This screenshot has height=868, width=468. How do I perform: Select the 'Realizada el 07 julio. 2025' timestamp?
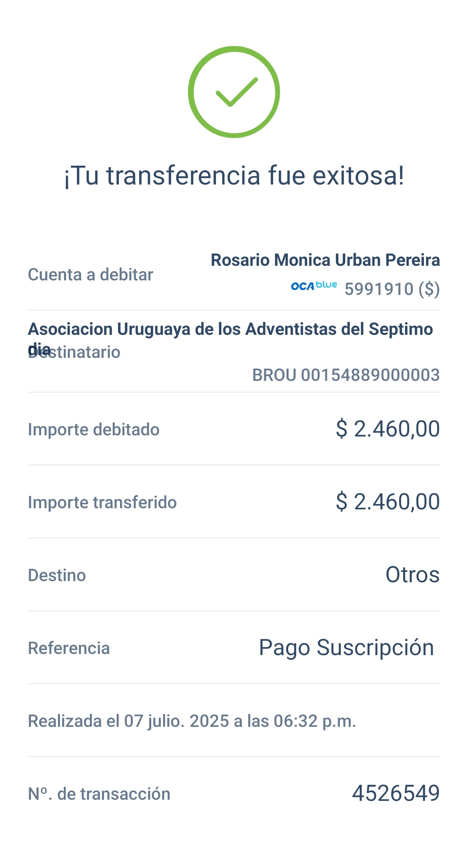point(192,721)
